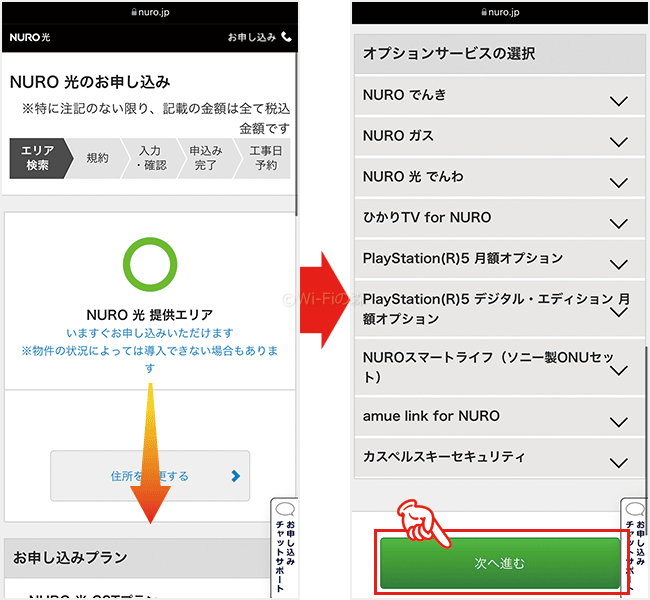Click the オプションサービスの選択 header
The image size is (650, 600).
click(x=500, y=53)
